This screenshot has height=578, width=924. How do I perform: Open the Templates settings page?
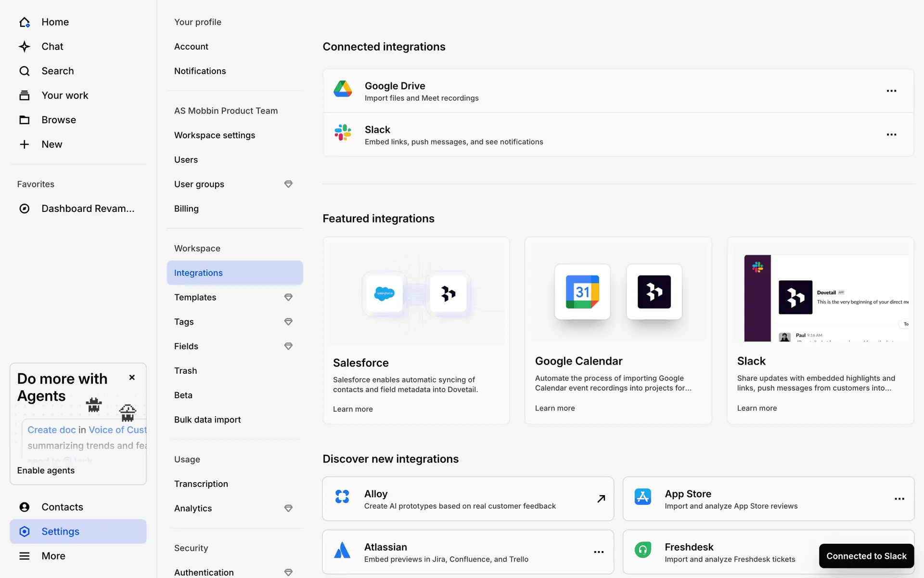(x=195, y=297)
